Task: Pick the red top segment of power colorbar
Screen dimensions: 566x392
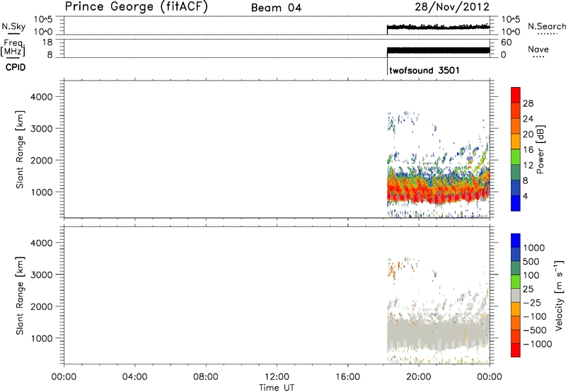Action: [516, 96]
